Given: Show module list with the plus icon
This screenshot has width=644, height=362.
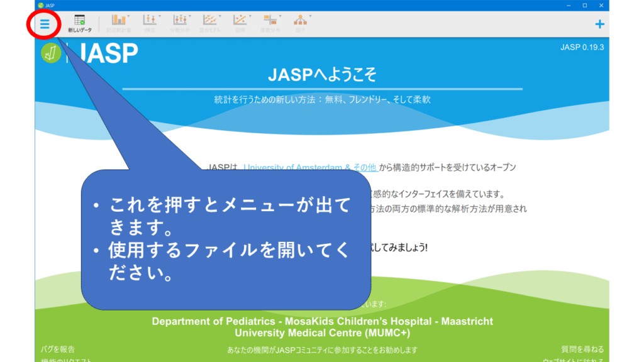Looking at the screenshot, I should pyautogui.click(x=599, y=25).
